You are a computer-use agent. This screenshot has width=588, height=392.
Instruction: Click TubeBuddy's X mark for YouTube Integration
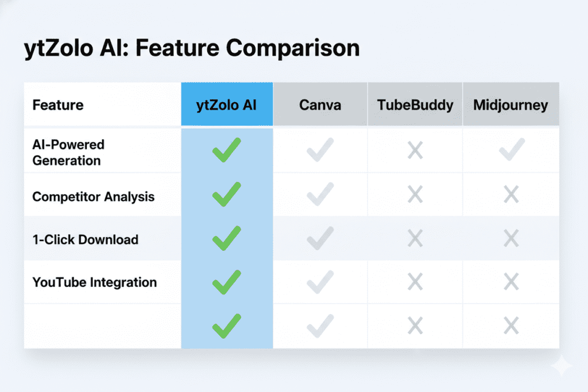(415, 282)
